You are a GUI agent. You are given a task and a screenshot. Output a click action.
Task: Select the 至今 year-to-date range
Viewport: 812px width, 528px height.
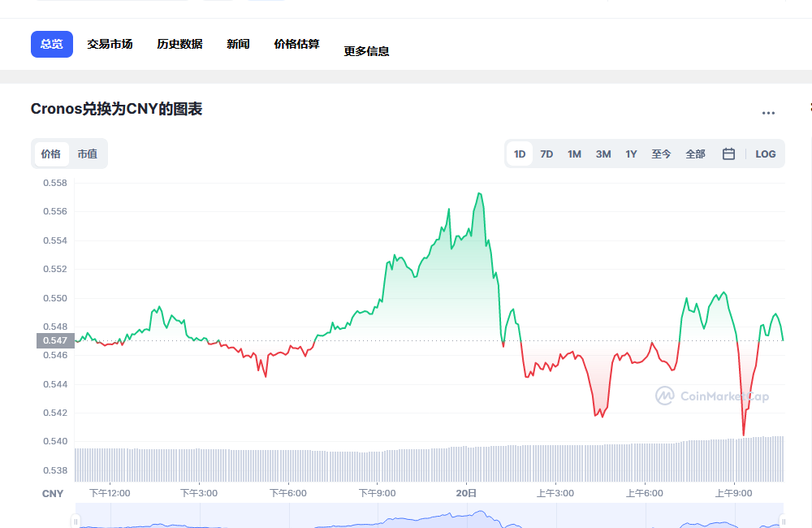point(661,154)
